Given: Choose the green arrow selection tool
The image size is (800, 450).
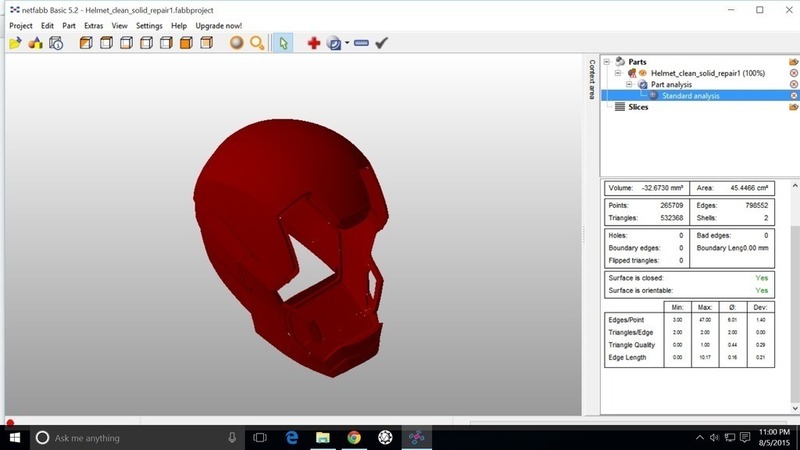Looking at the screenshot, I should [283, 43].
